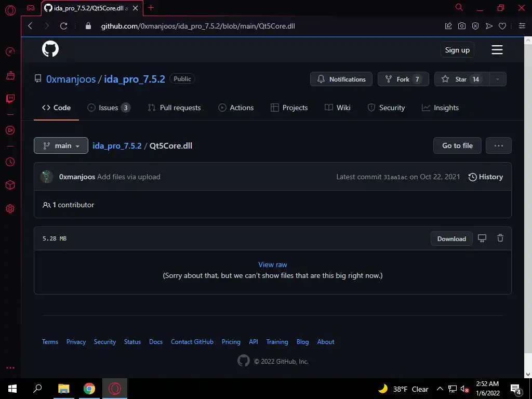
Task: Switch to the Code tab
Action: point(56,108)
